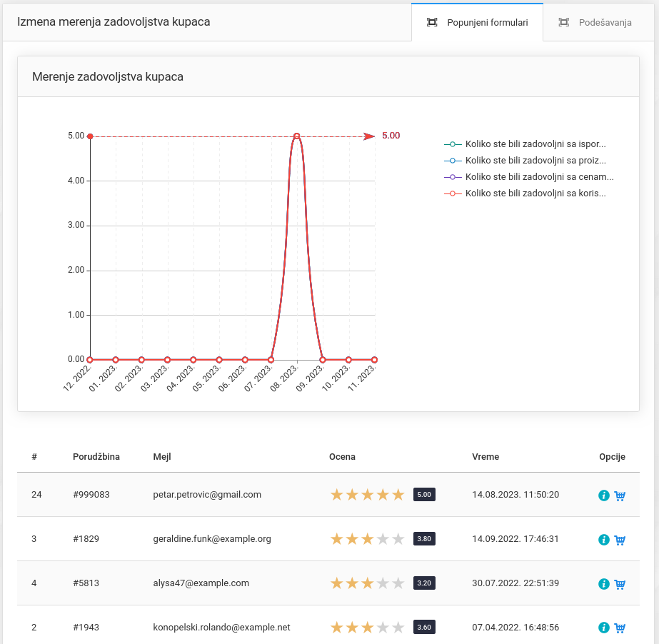
Task: Click email petar.petrovic@gmail.com
Action: [207, 495]
